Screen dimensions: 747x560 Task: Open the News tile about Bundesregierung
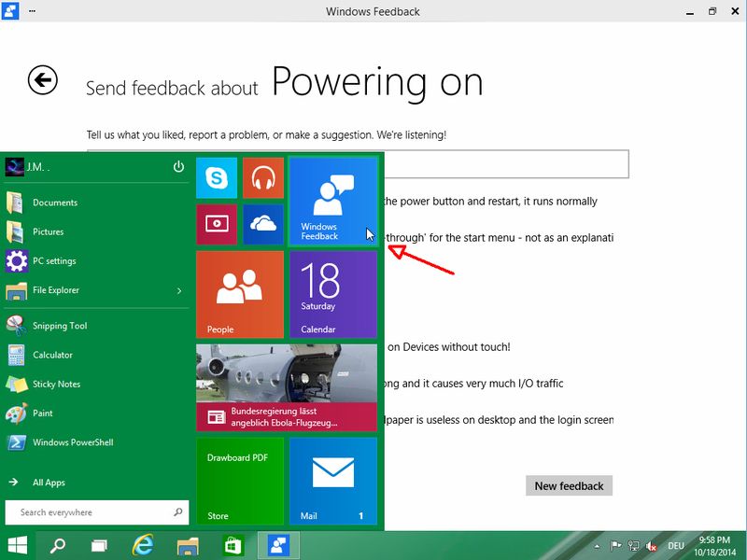(x=287, y=388)
